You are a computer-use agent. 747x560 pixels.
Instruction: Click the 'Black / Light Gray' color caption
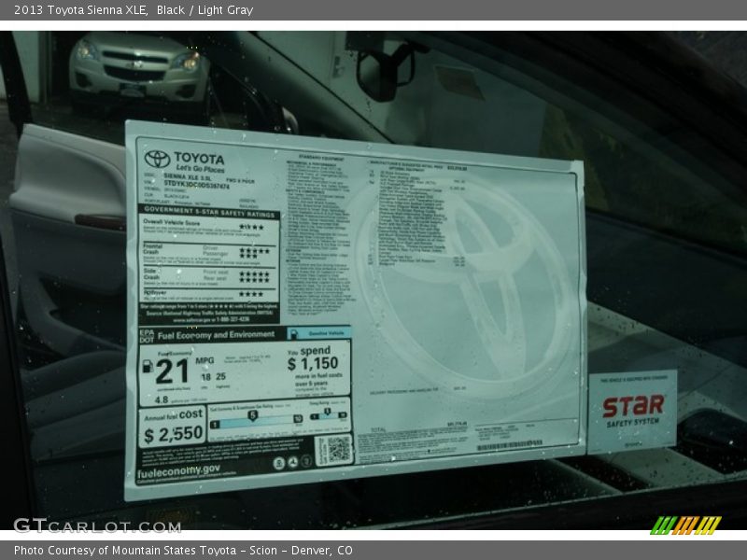[204, 10]
